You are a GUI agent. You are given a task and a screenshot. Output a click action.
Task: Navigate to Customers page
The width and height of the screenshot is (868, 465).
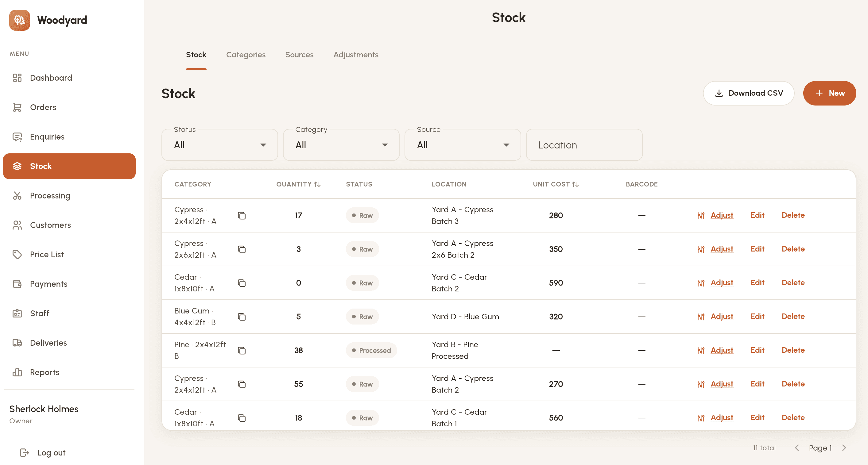[69, 225]
